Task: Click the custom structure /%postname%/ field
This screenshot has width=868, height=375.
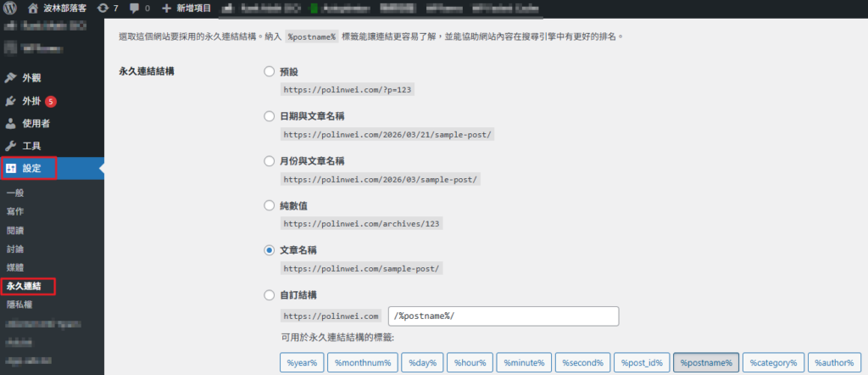Action: (x=504, y=316)
